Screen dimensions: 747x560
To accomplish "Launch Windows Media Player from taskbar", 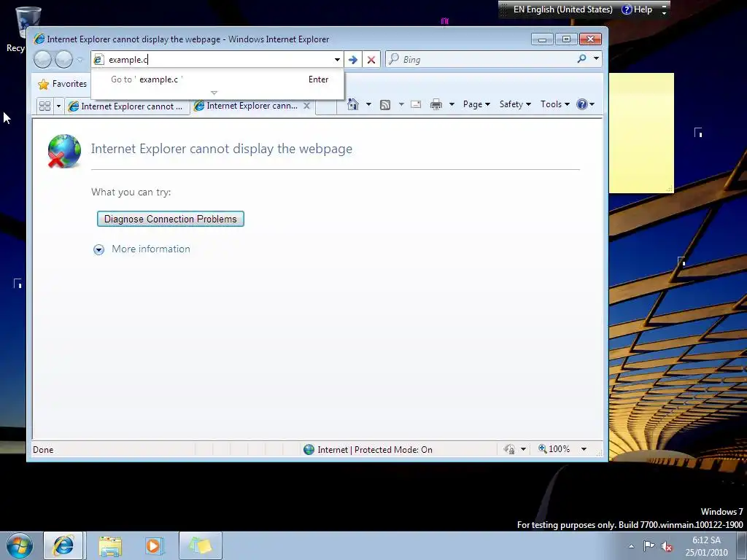I will [x=154, y=545].
